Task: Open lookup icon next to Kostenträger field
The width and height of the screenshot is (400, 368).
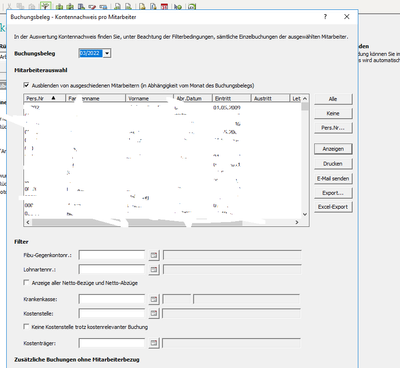Action: (154, 343)
